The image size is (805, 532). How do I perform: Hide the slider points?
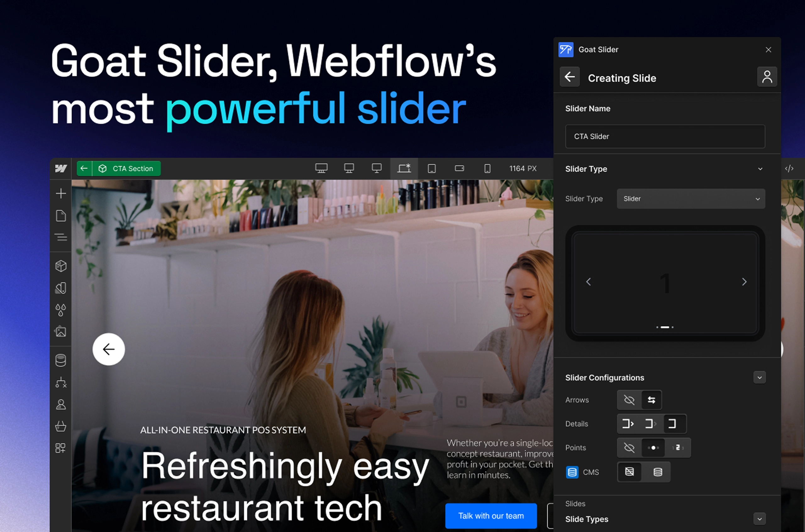[629, 447]
